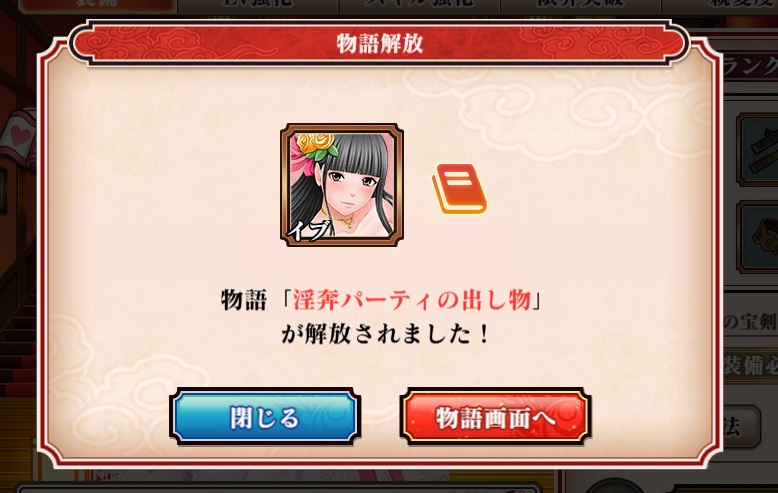This screenshot has width=778, height=493.
Task: Go to story screen via 物語画面へ
Action: click(495, 417)
